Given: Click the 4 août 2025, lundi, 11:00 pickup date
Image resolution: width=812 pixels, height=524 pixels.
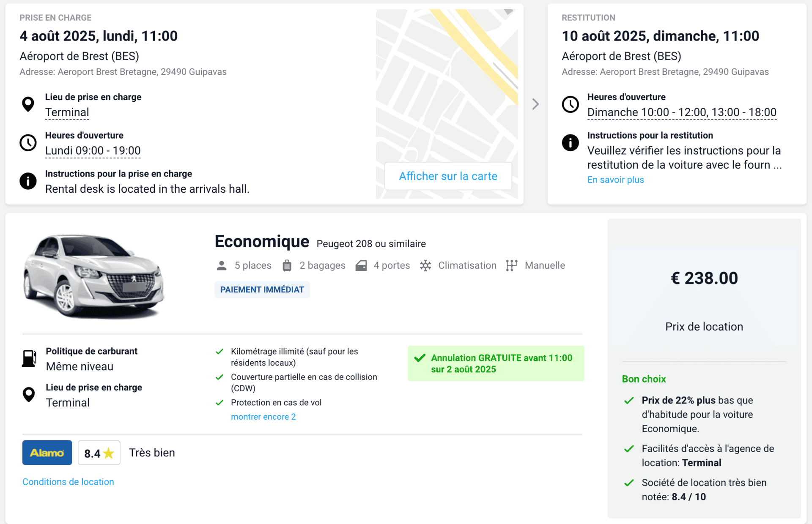Looking at the screenshot, I should (x=99, y=36).
